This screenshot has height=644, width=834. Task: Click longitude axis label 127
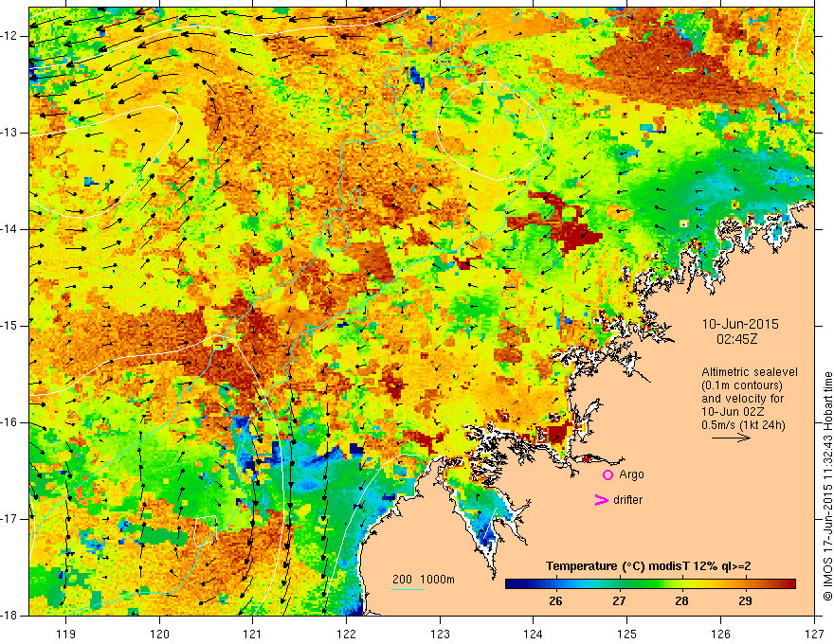point(814,634)
